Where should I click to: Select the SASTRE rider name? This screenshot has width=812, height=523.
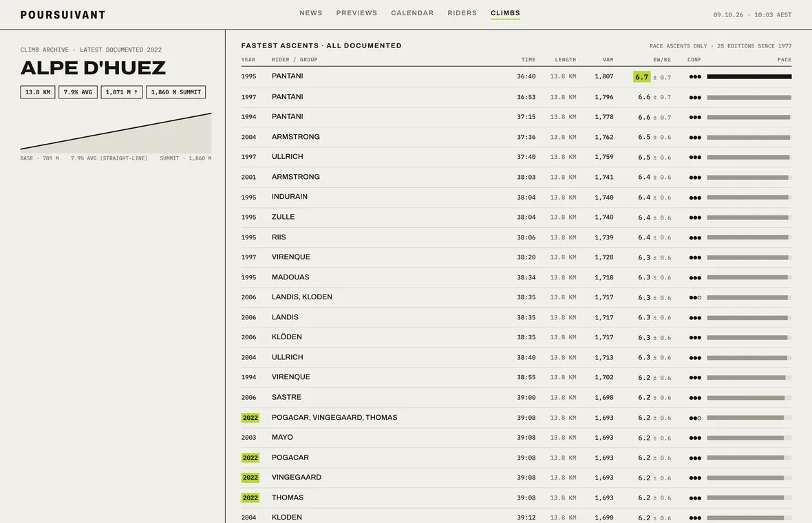(286, 397)
